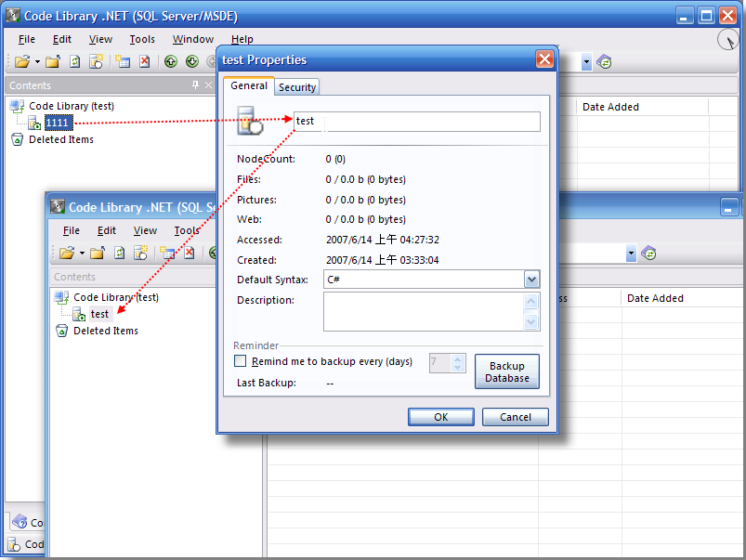Screen dimensions: 746x560
Task: Click Open Database folder icon in bottom window toolbar
Action: tap(67, 253)
